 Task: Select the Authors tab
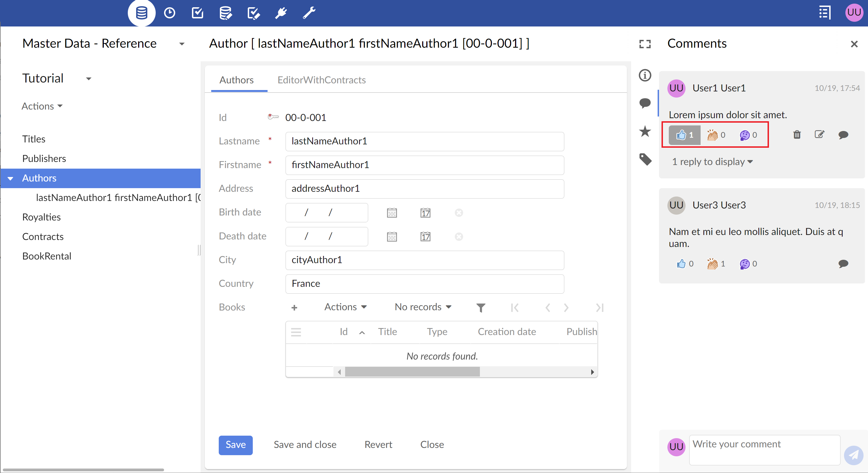coord(236,79)
